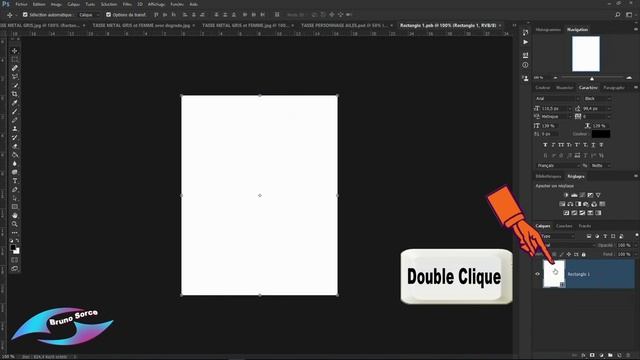
Task: Click the Hue/Saturation adjustment icon
Action: [562, 204]
